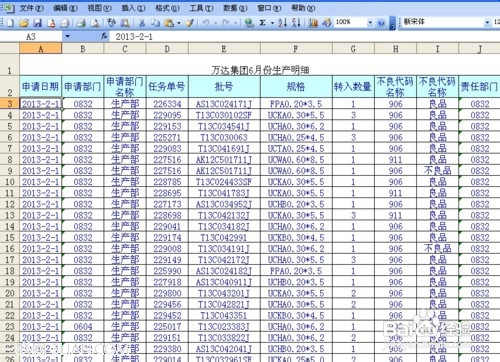Click the 转入数量 header cell

point(353,87)
